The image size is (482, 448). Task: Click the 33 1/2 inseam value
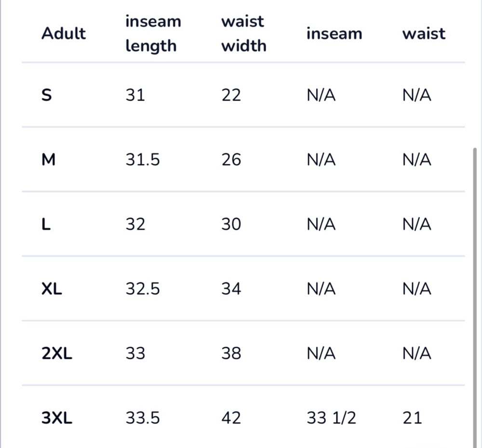[x=331, y=418]
